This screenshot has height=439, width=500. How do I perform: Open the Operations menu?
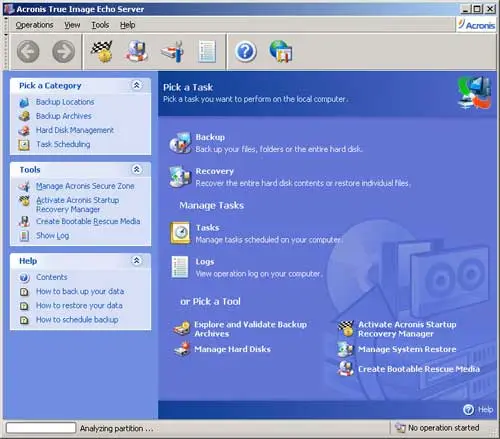34,25
